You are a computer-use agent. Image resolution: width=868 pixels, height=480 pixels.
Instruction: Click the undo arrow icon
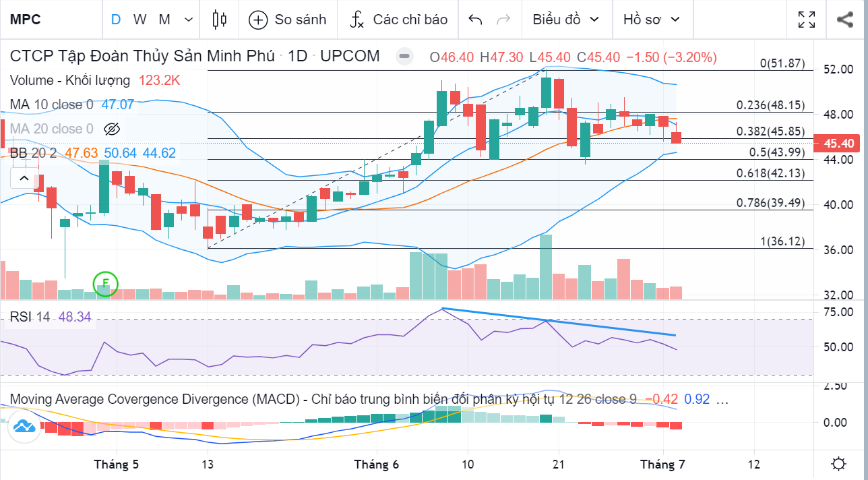tap(475, 20)
